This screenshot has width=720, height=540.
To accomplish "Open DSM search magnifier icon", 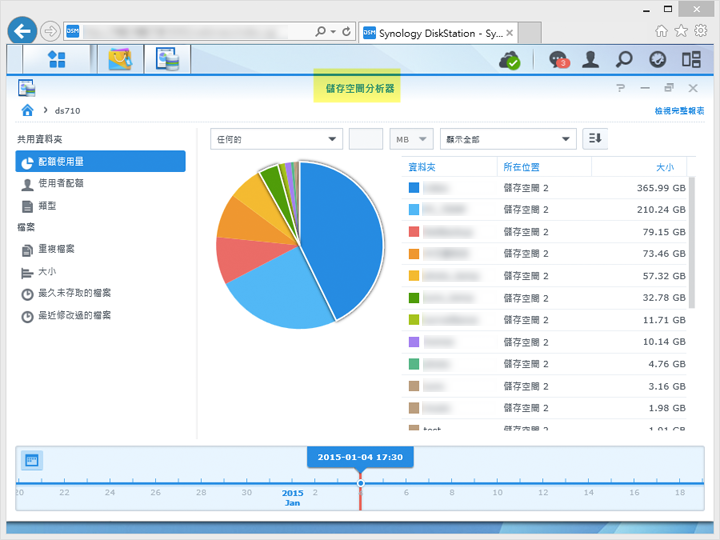I will click(x=624, y=60).
